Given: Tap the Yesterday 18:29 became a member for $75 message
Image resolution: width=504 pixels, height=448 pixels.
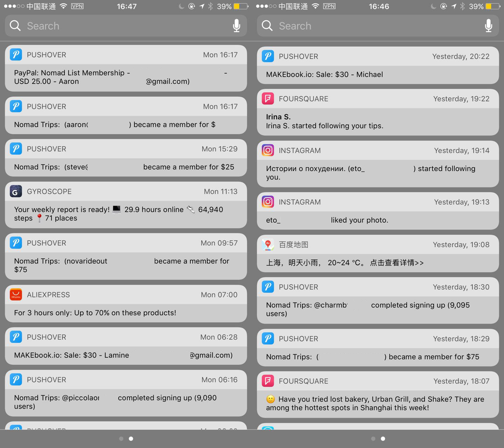Looking at the screenshot, I should click(372, 357).
